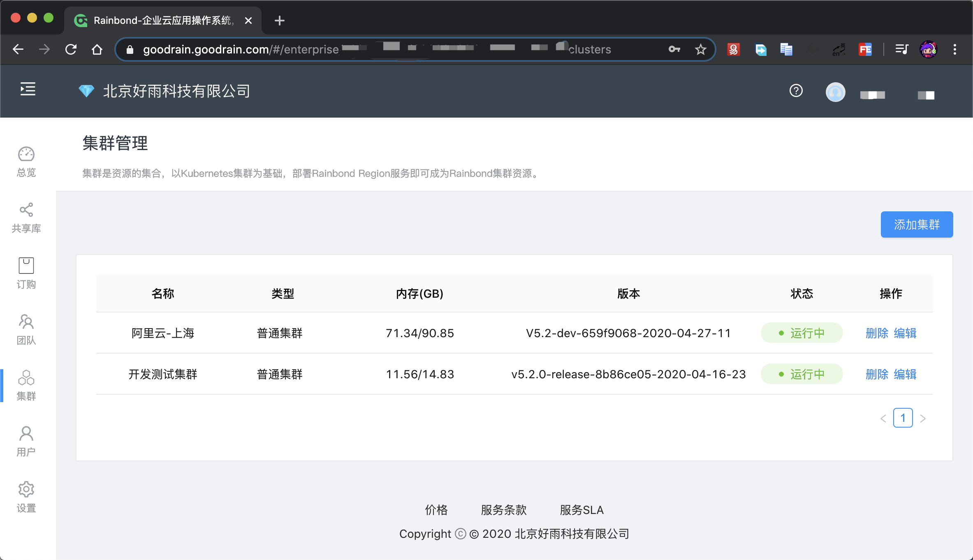Viewport: 973px width, 560px height.
Task: Open the 服务SLA footer link
Action: (581, 510)
